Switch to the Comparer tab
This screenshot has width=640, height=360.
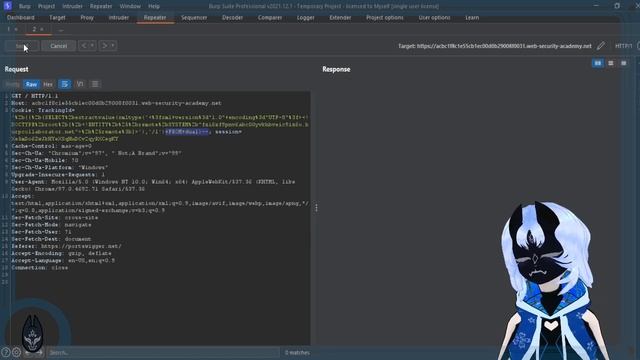point(270,18)
